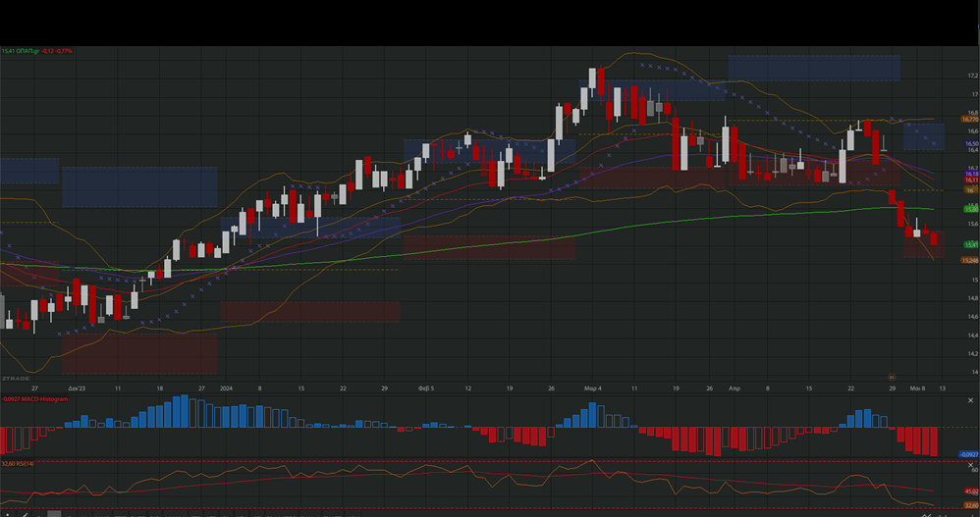Click the 60 level on RSI axis
980x517 pixels.
tap(975, 470)
